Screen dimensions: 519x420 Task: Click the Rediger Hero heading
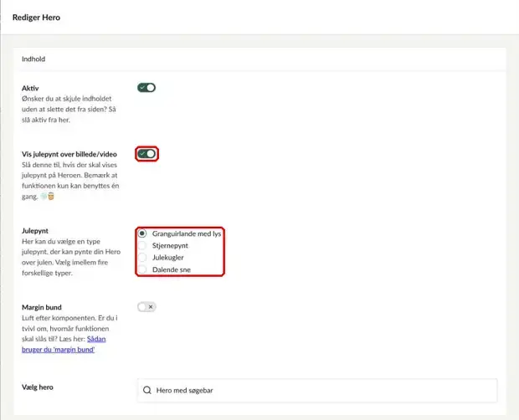click(x=36, y=18)
